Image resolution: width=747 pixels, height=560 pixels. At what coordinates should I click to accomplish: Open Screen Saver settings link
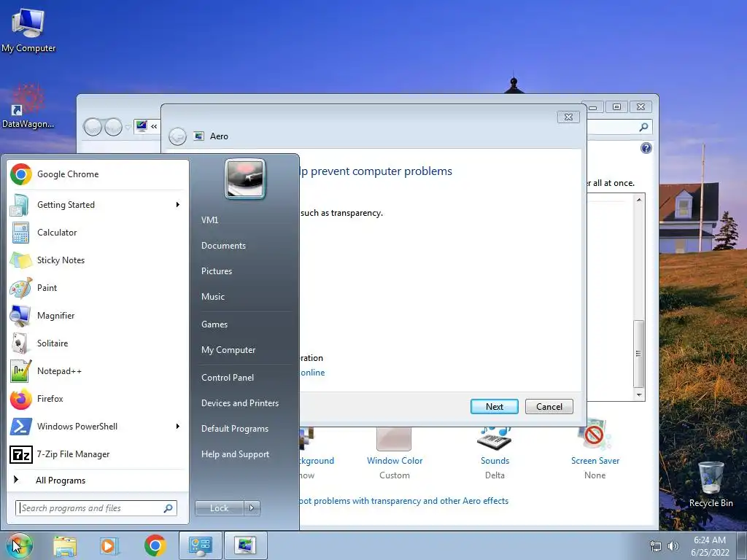tap(595, 461)
